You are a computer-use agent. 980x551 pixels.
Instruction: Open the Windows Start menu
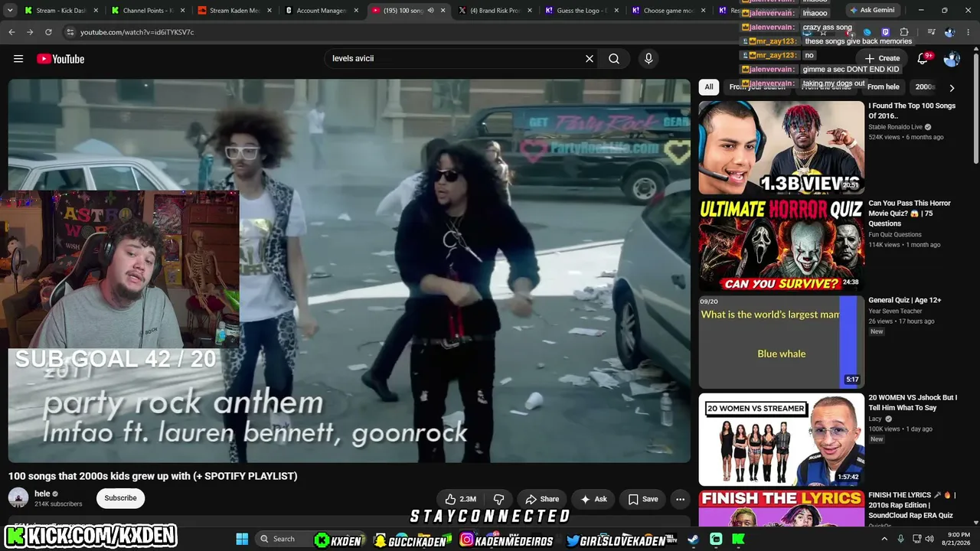coord(242,539)
